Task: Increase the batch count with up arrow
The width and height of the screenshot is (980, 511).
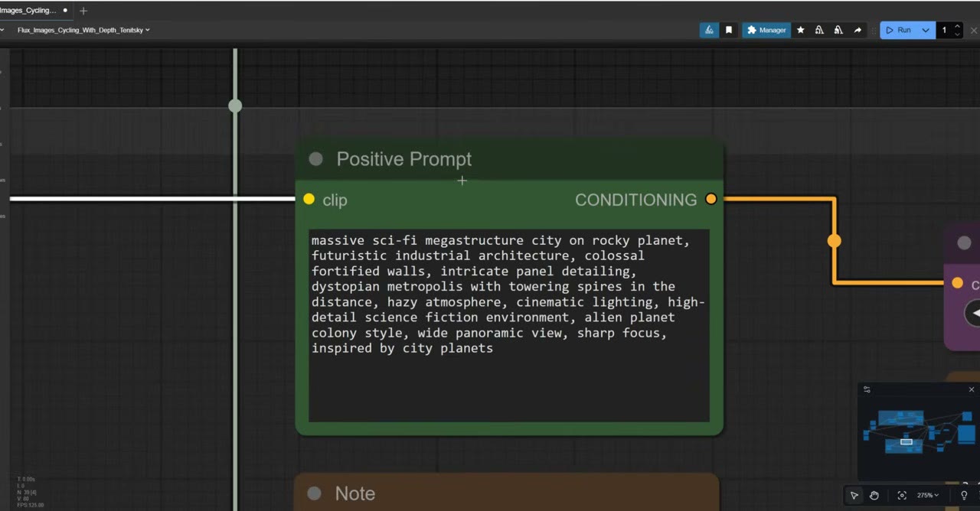Action: (957, 26)
